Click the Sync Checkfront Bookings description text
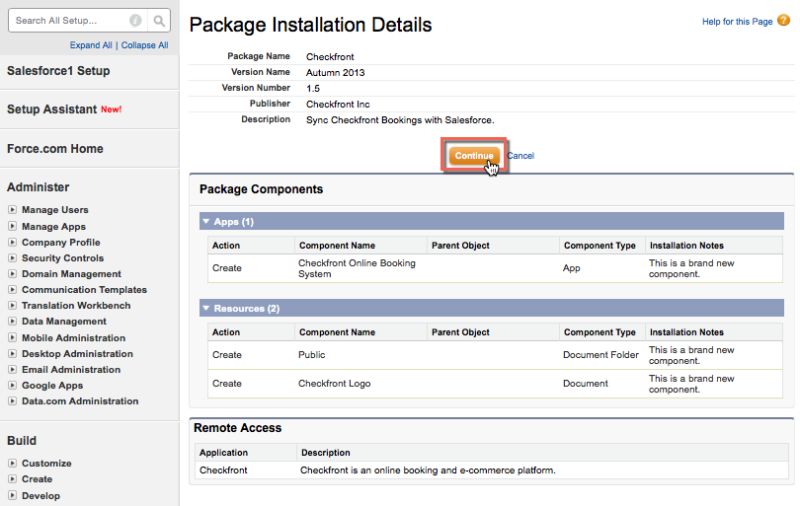The image size is (800, 506). 400,120
